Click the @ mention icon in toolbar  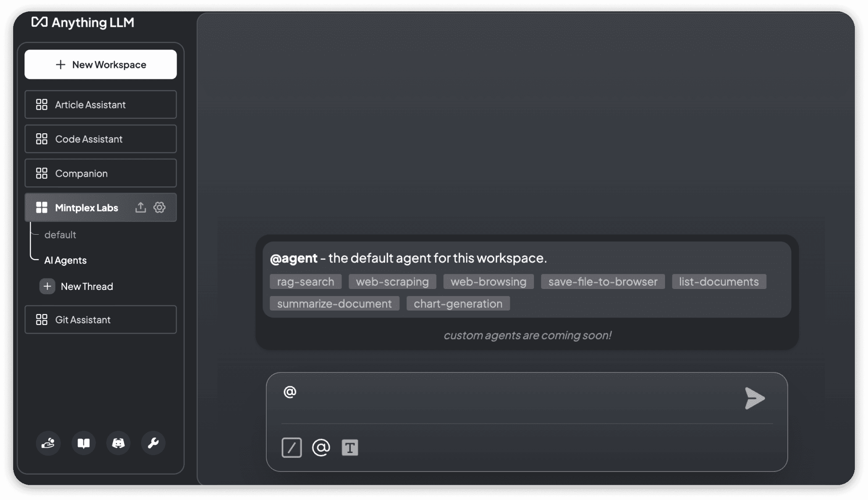[x=321, y=447]
